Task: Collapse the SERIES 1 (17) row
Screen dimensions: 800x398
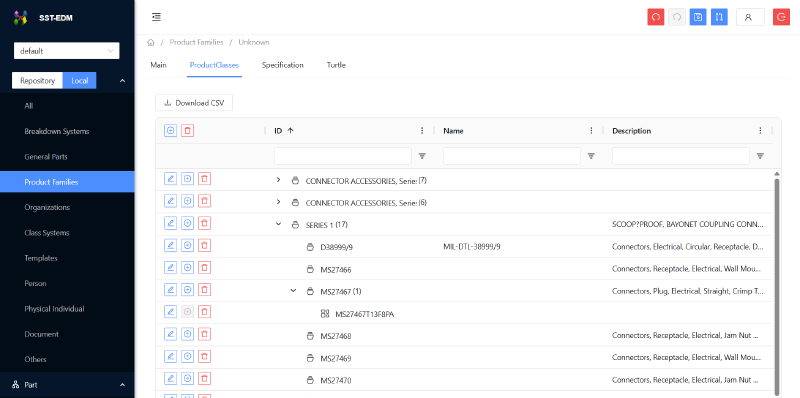Action: click(278, 224)
